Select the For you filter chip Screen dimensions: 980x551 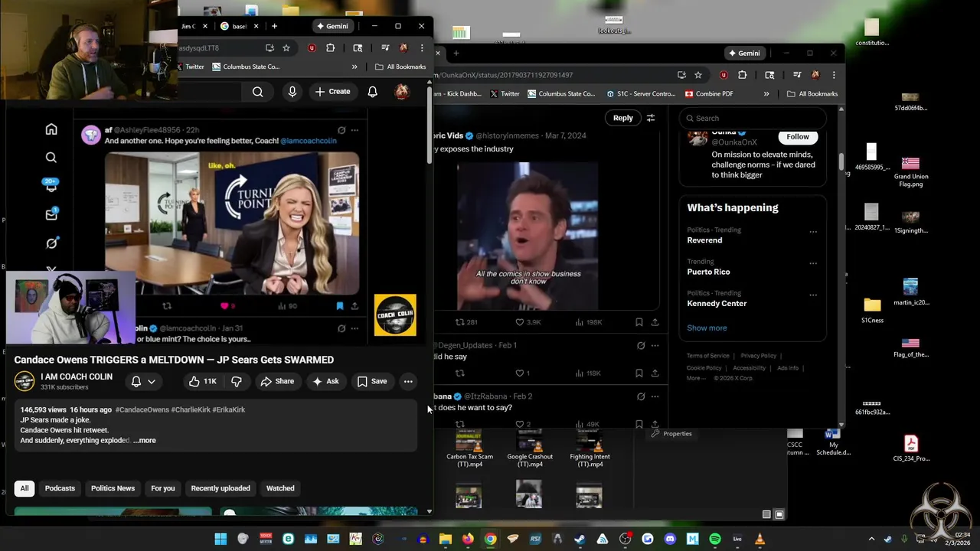pos(163,488)
